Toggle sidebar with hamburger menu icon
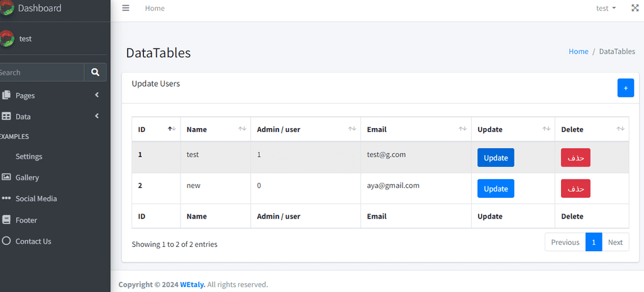The height and width of the screenshot is (292, 644). click(126, 8)
